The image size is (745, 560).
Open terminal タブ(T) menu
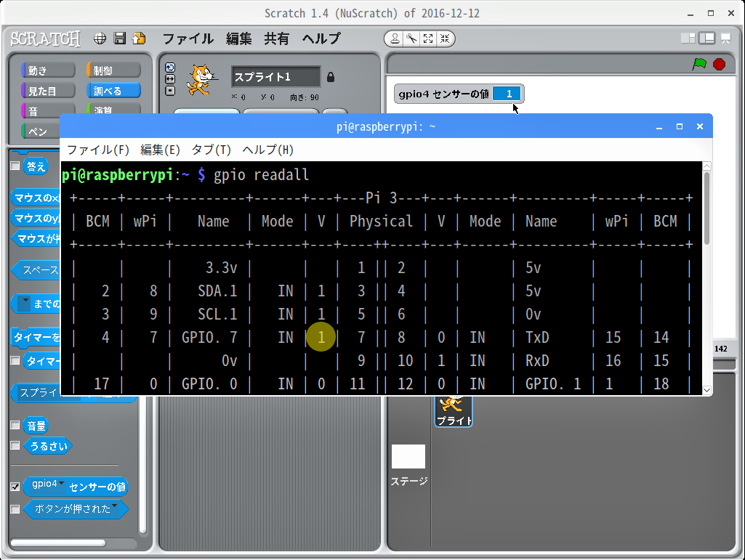point(211,150)
